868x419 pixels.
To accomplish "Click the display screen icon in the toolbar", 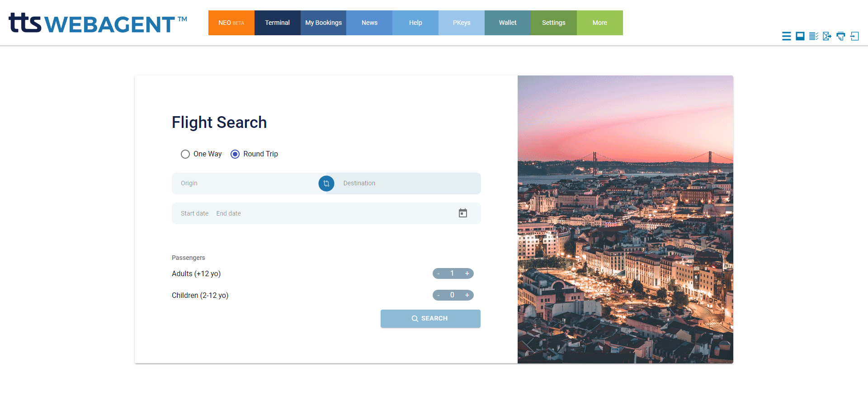I will tap(800, 36).
